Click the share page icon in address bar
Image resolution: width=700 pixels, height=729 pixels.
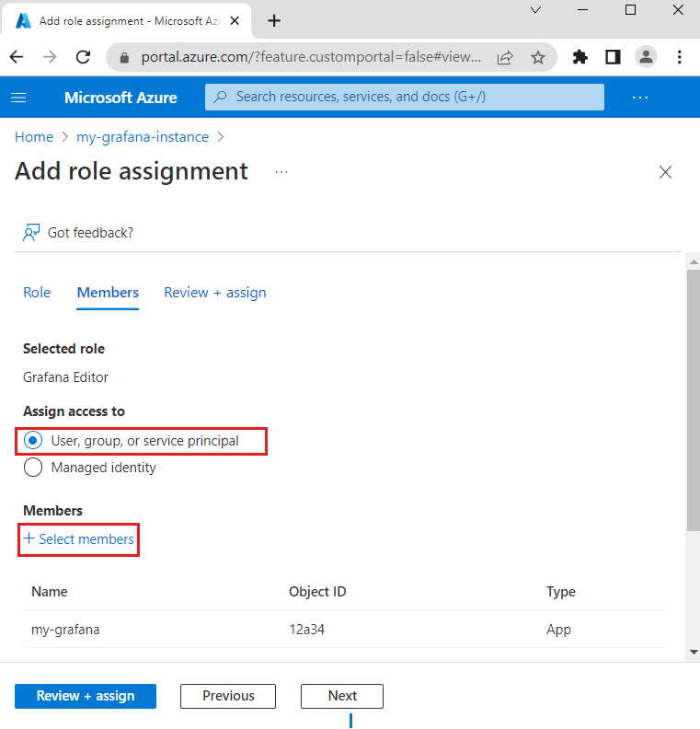(505, 58)
